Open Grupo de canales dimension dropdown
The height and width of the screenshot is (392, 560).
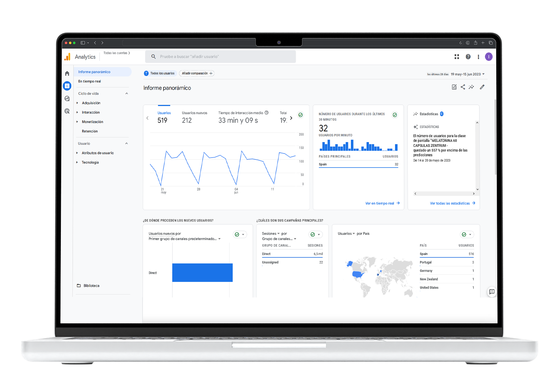pyautogui.click(x=279, y=239)
